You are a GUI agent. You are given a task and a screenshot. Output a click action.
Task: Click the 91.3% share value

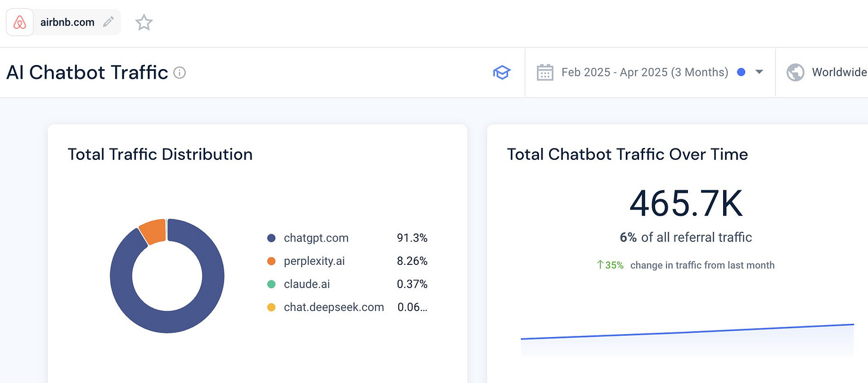413,238
